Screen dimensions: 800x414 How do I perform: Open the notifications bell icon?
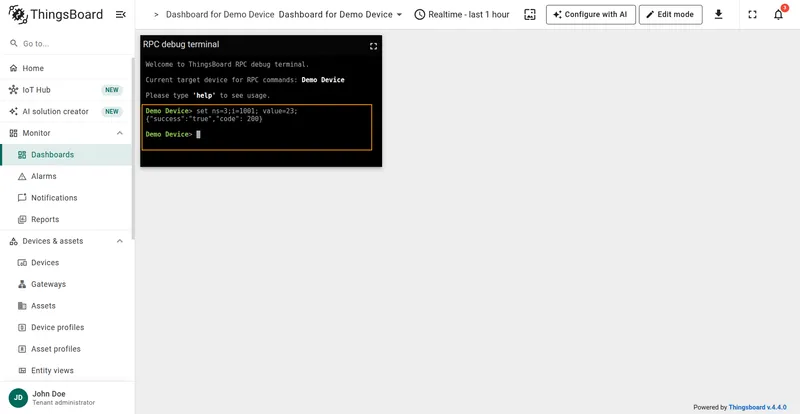pyautogui.click(x=778, y=14)
